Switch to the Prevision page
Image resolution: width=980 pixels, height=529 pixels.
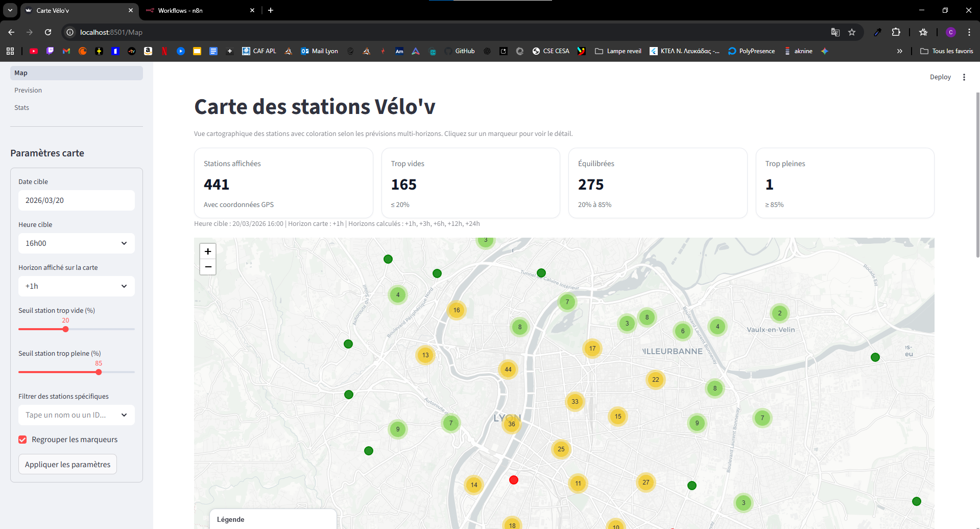28,90
